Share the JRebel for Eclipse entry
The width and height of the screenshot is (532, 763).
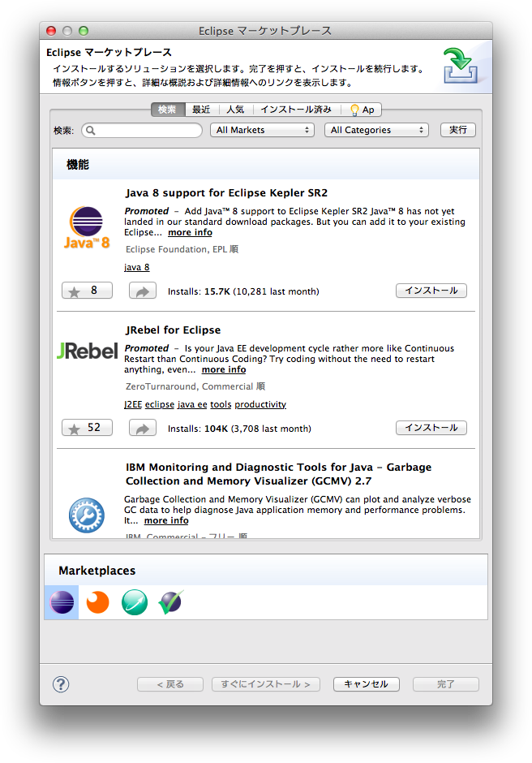pos(143,428)
